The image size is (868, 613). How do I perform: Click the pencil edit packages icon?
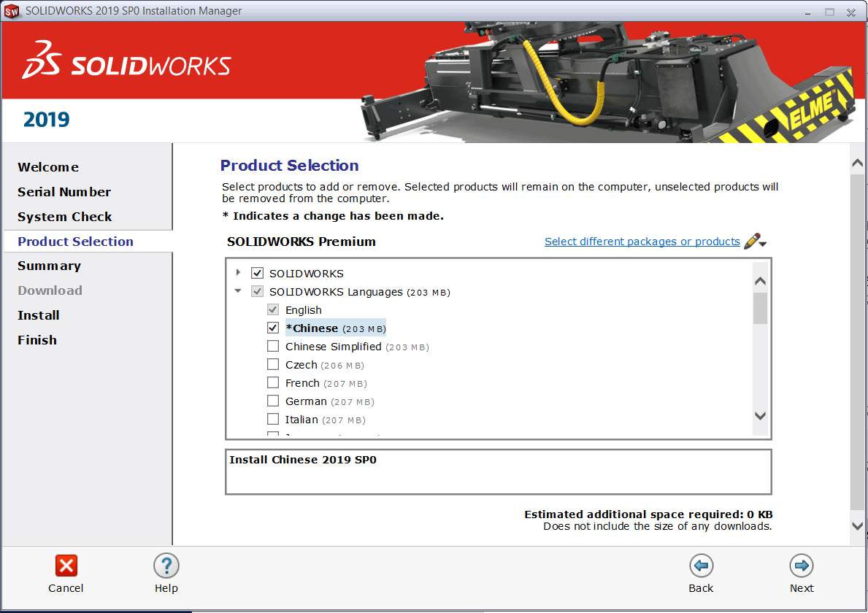click(752, 242)
